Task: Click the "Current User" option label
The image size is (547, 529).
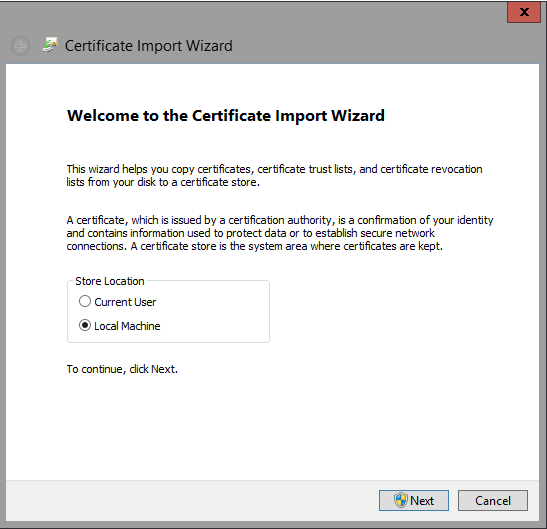Action: tap(125, 302)
